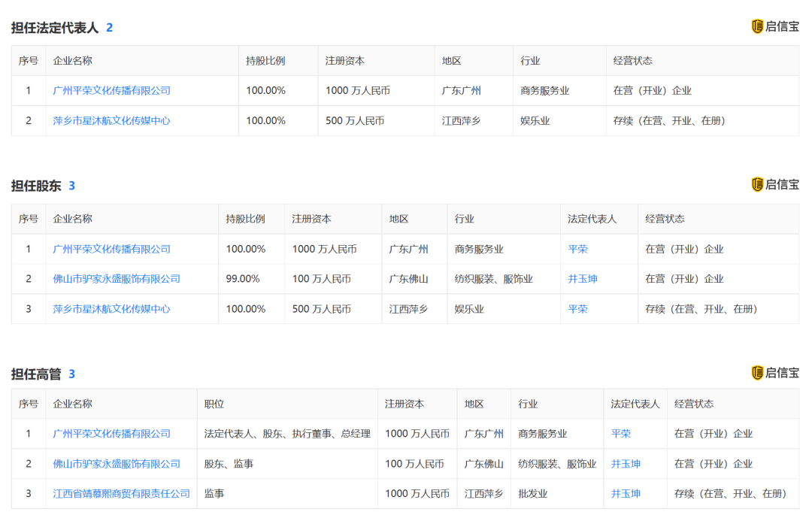
Task: Click the 担任股东 section heading
Action: (x=36, y=186)
